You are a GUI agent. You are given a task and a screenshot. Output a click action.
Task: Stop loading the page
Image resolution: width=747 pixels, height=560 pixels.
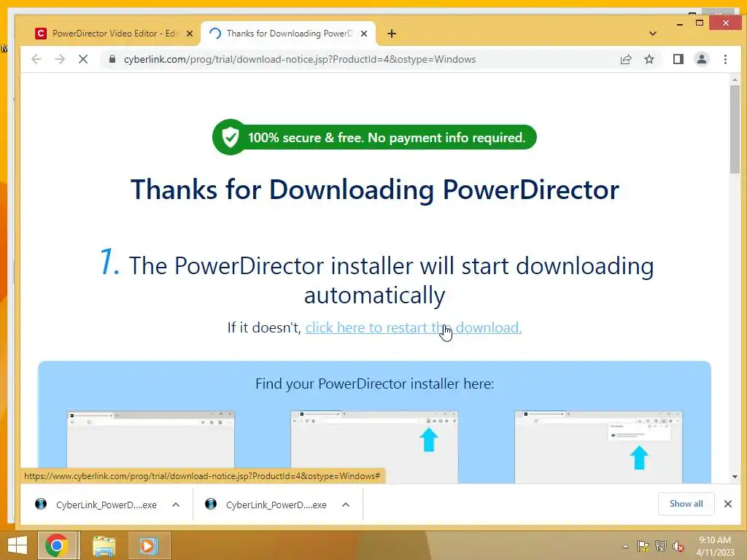83,59
